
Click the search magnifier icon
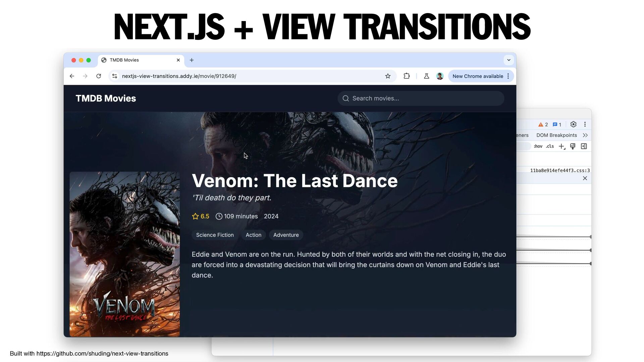pyautogui.click(x=345, y=98)
